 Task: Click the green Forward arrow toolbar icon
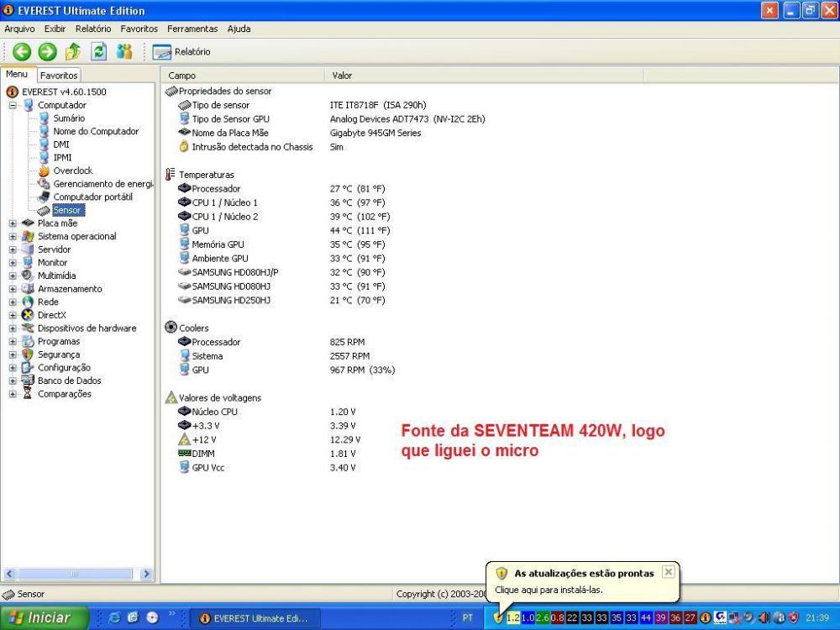point(48,52)
